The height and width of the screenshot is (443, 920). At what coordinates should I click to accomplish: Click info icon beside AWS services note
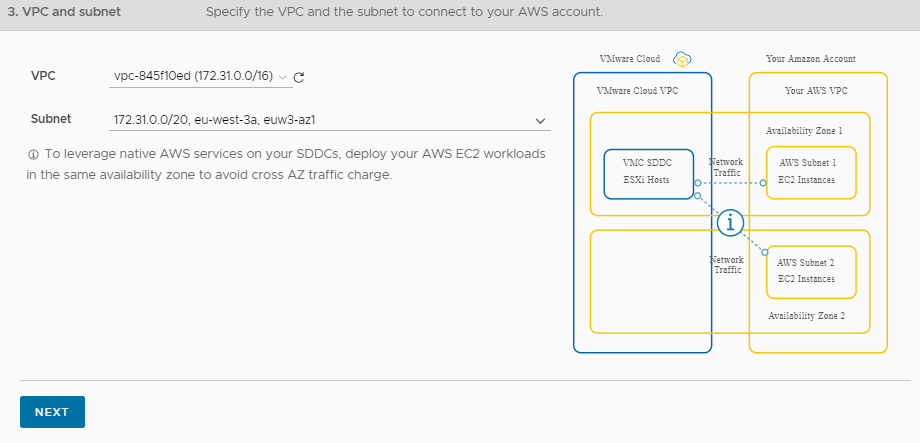pos(33,154)
